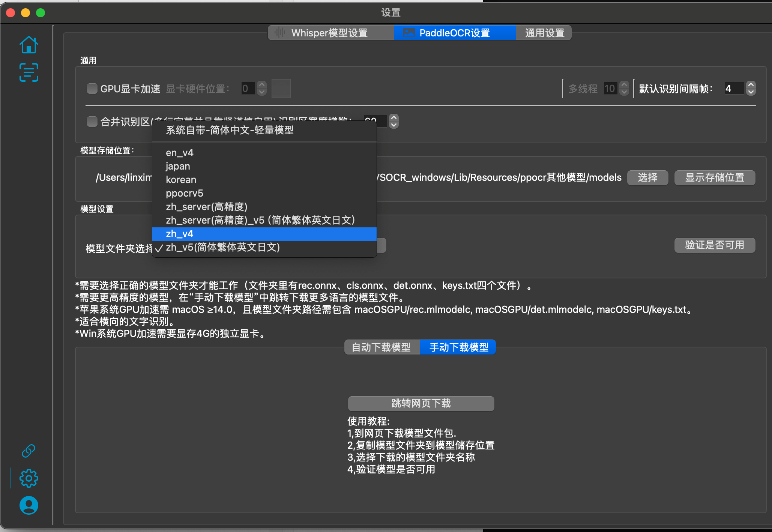Viewport: 772px width, 532px height.
Task: Switch to the 通用设置 tab
Action: tap(544, 33)
